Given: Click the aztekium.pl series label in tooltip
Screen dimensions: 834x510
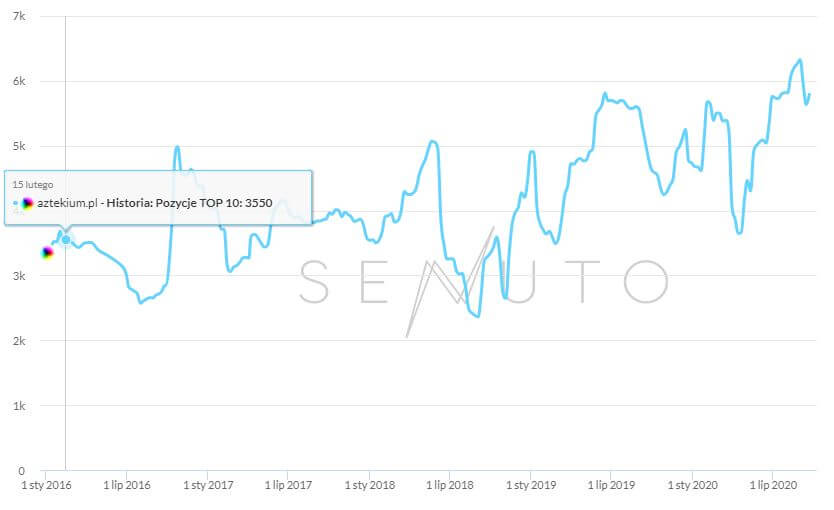Looking at the screenshot, I should (x=67, y=203).
